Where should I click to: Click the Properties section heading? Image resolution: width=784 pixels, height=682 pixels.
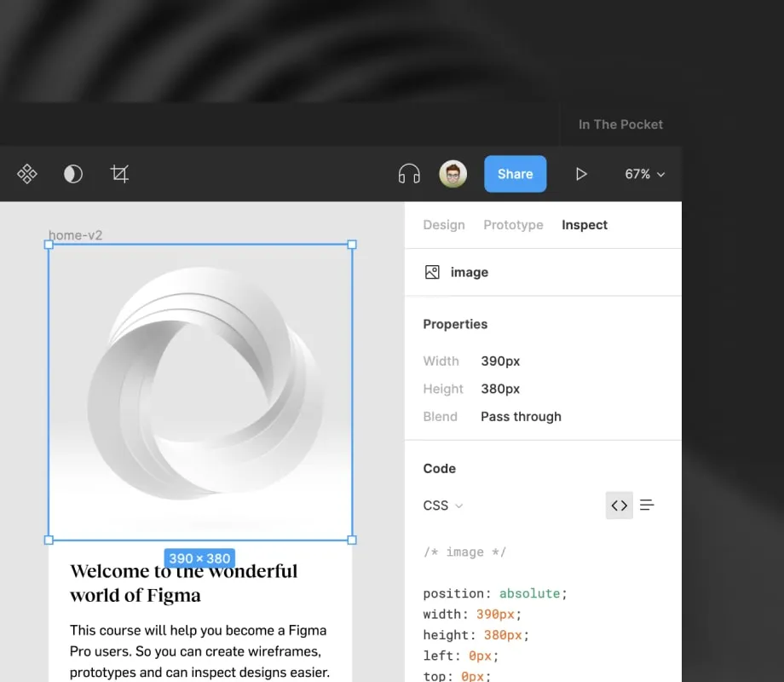[x=455, y=324]
